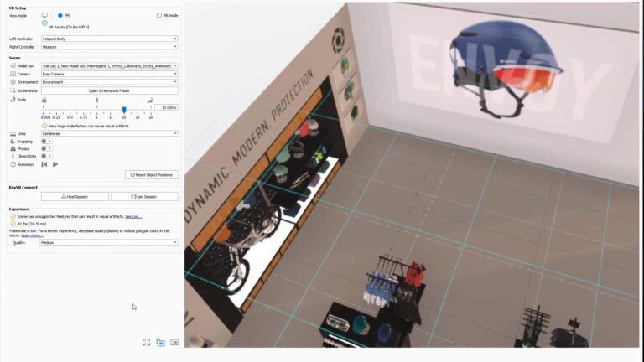Viewport: 644px width, 362px height.
Task: Click the green VR Ready status icon
Action: click(44, 23)
